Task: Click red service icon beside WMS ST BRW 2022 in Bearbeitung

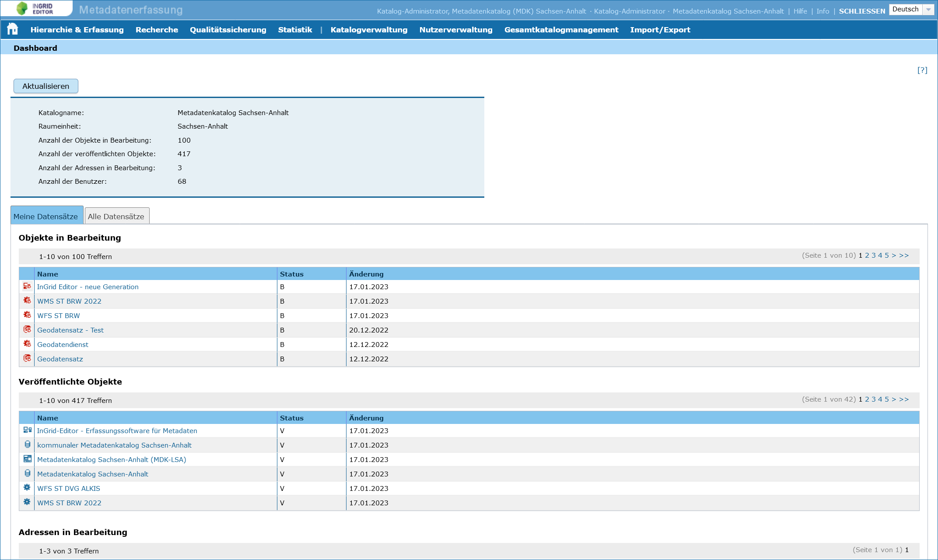Action: coord(27,301)
